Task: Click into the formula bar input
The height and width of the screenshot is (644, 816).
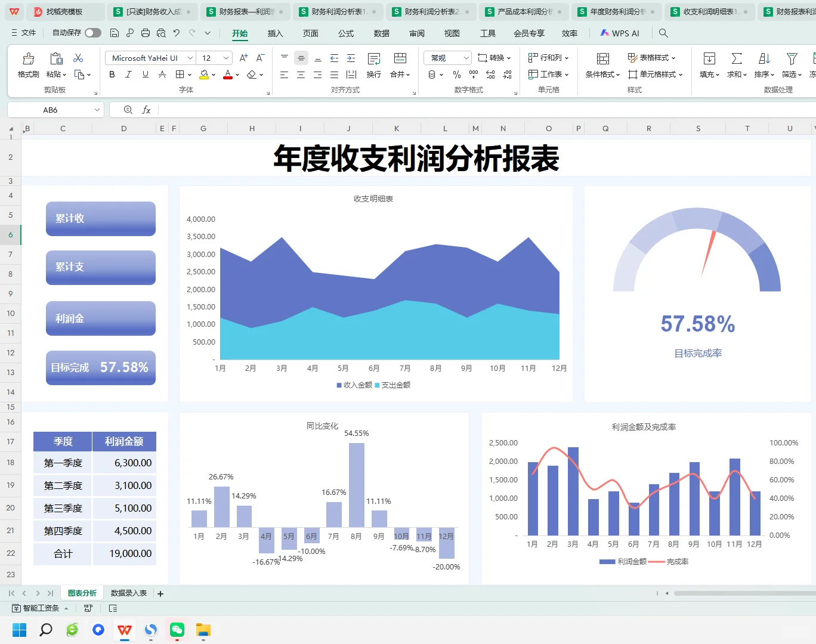Action: click(487, 110)
